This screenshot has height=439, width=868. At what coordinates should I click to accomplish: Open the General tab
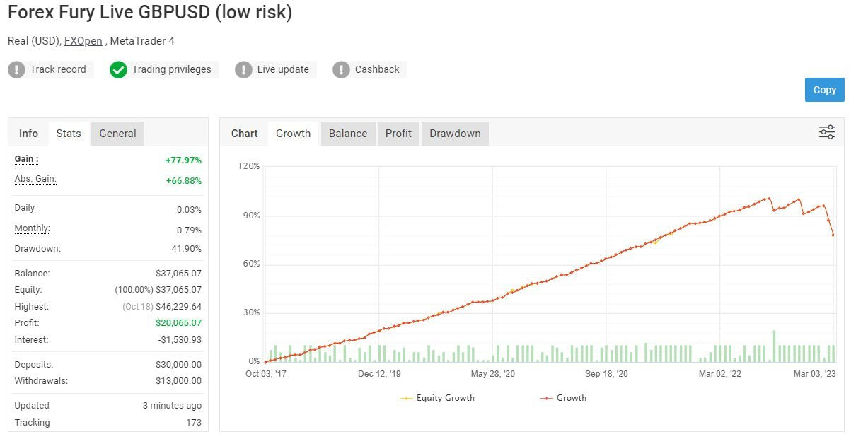117,133
